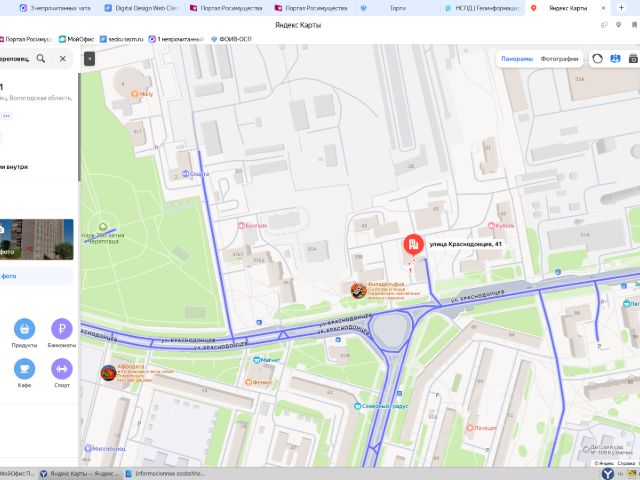The image size is (640, 480).
Task: Click the round traffic layer icon in map toolbar
Action: click(x=597, y=59)
